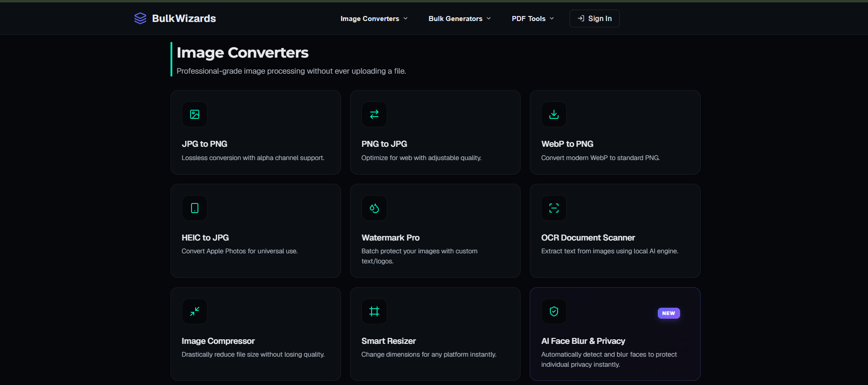Open the WebP to PNG title
Screen dimensions: 868x385
(x=567, y=144)
